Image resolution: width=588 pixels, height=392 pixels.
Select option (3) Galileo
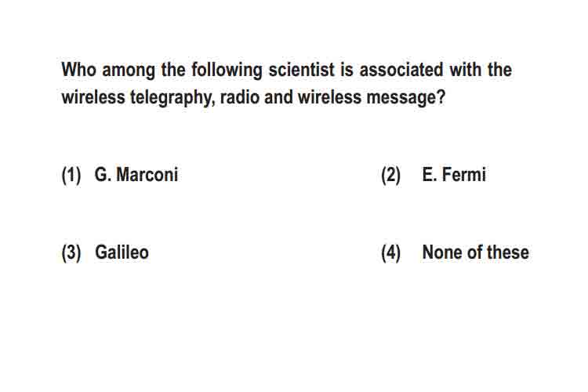[x=105, y=252]
